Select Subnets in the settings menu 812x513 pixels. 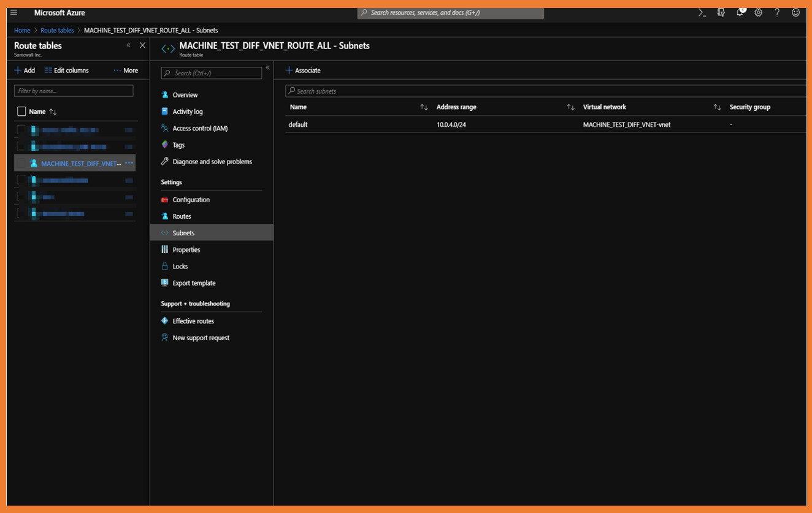click(212, 233)
